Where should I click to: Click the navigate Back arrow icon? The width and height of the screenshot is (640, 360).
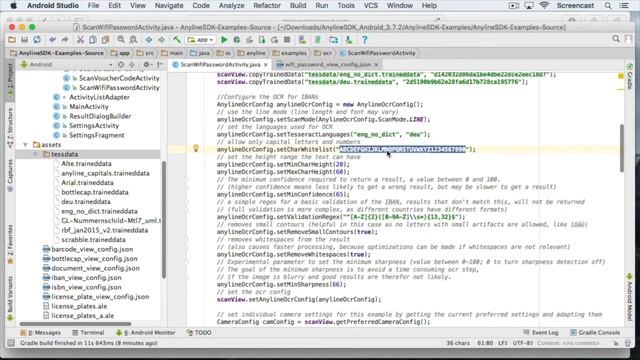pyautogui.click(x=149, y=40)
